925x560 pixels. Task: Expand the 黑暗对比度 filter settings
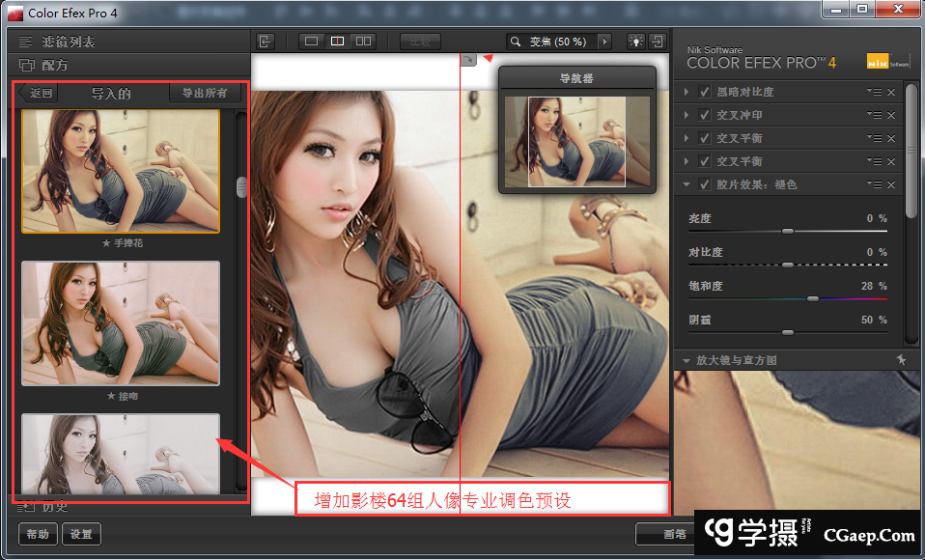[x=687, y=92]
